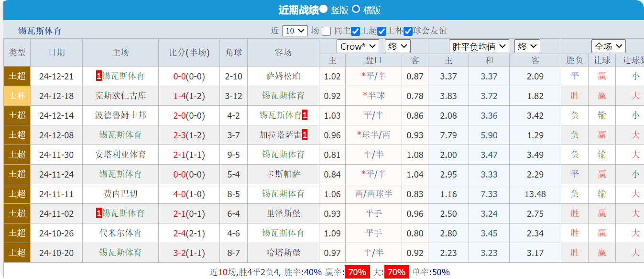Image resolution: width=644 pixels, height=279 pixels.
Task: Click the score 2-3(1-2) on the 24-12-08 row
Action: [x=189, y=135]
